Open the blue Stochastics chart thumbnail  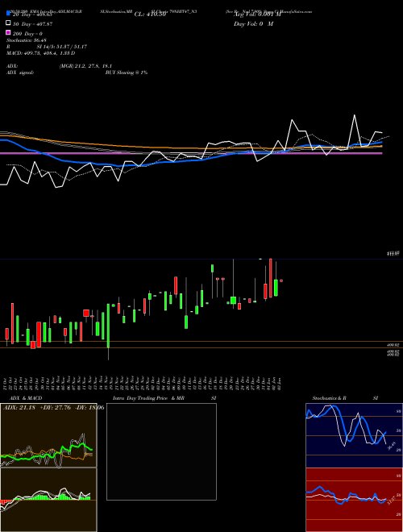[354, 435]
